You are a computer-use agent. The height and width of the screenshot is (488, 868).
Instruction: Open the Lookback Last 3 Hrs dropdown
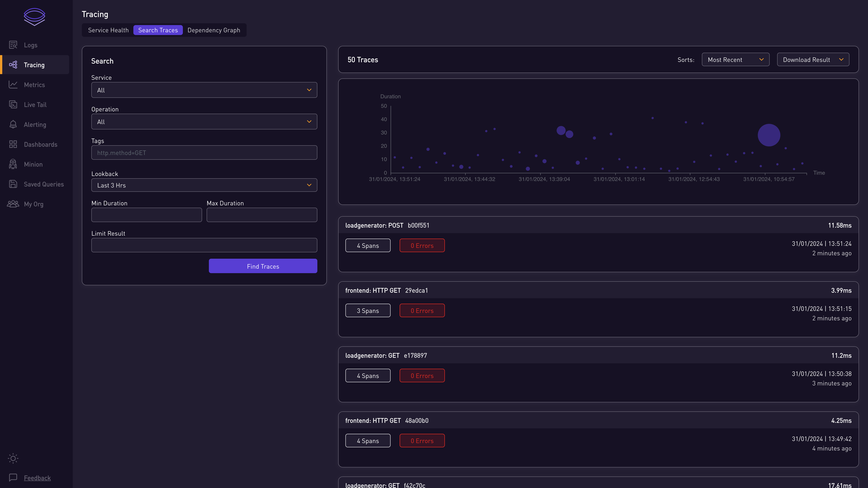(204, 185)
